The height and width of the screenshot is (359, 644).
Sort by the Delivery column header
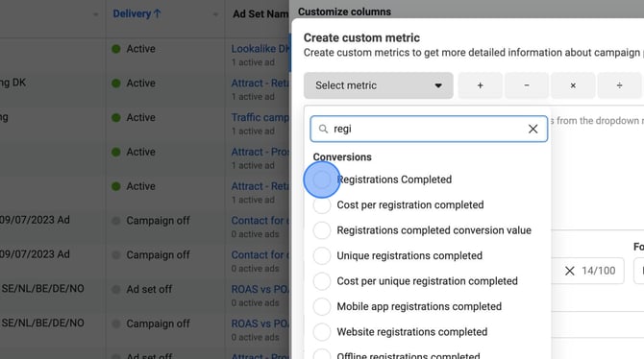pos(136,13)
